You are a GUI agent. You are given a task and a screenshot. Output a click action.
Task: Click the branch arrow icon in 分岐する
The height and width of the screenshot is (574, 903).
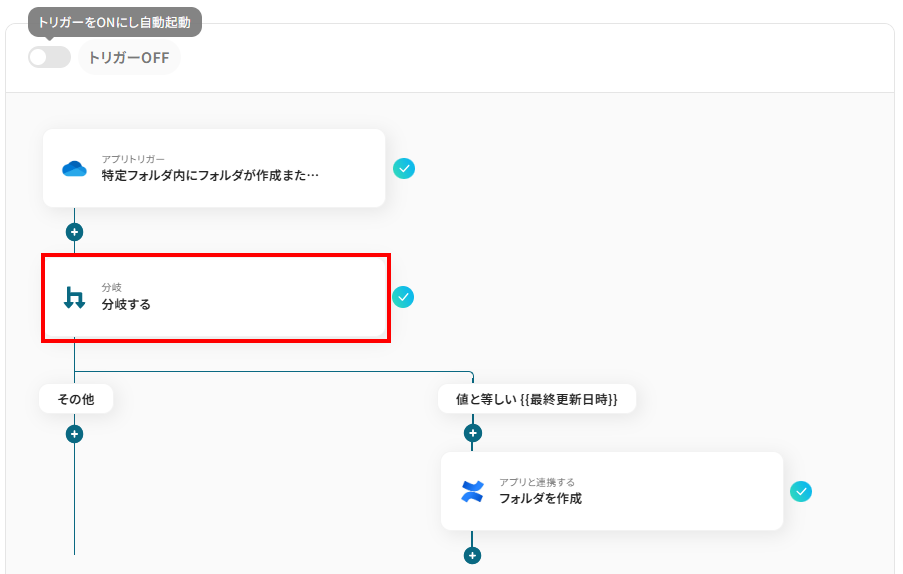(74, 298)
